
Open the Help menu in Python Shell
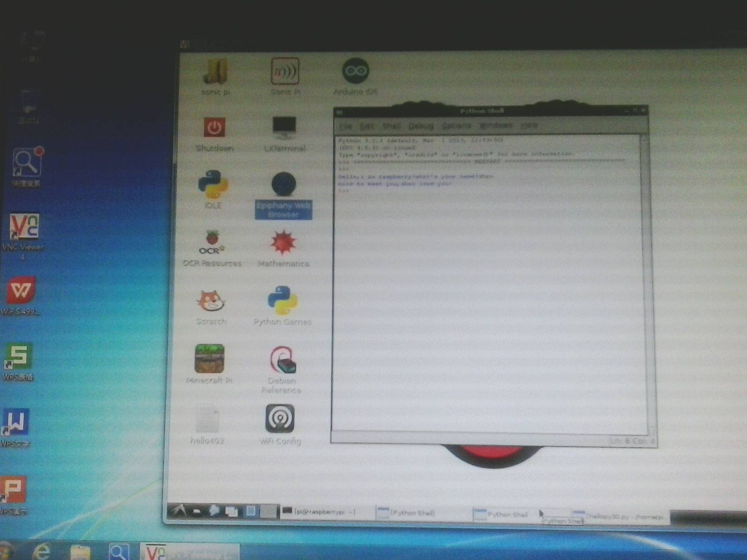click(x=529, y=125)
